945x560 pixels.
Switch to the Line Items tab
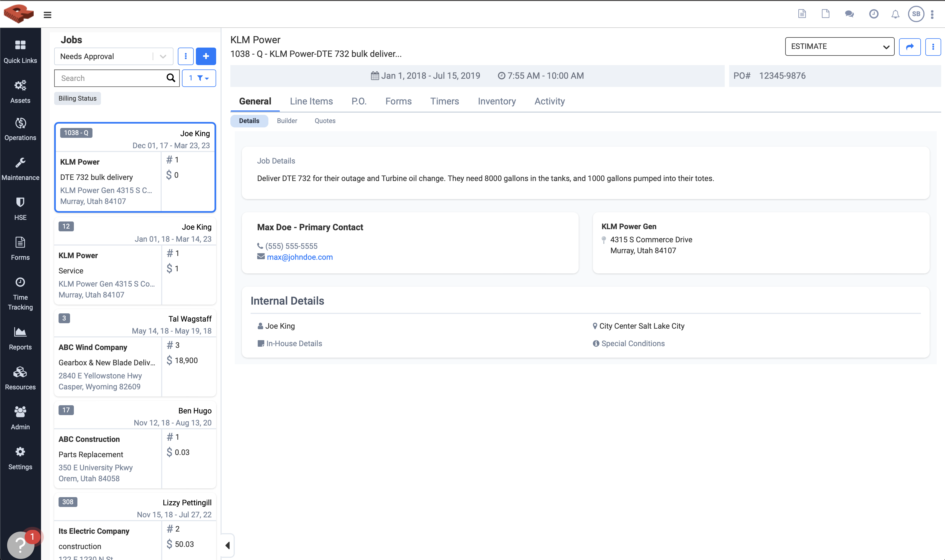click(x=311, y=101)
